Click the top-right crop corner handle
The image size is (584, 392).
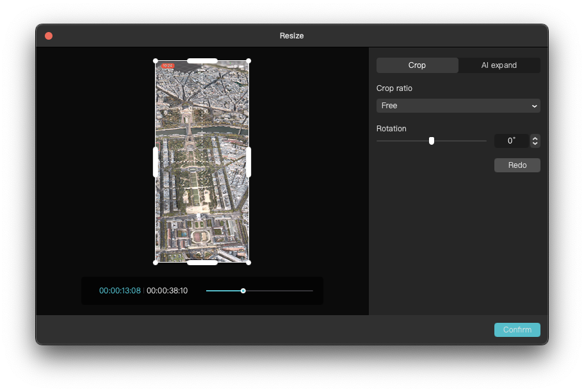249,61
